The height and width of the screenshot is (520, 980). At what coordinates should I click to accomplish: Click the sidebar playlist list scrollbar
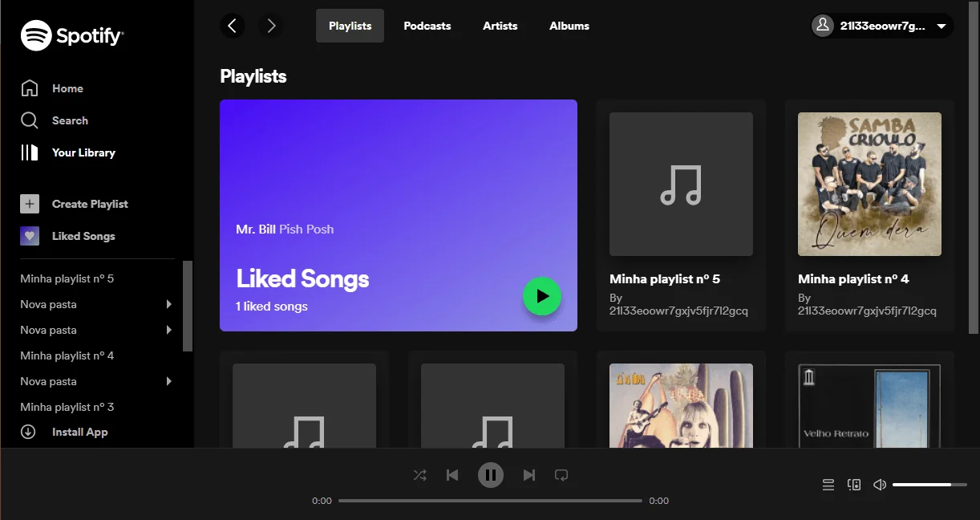coord(188,306)
